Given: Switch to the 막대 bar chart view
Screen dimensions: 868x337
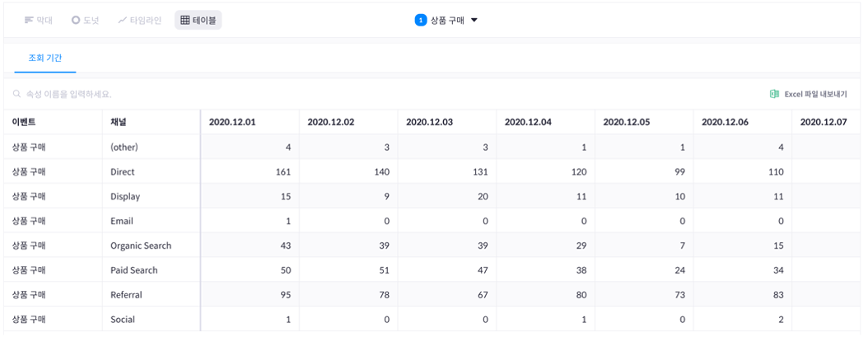Looking at the screenshot, I should pos(39,20).
